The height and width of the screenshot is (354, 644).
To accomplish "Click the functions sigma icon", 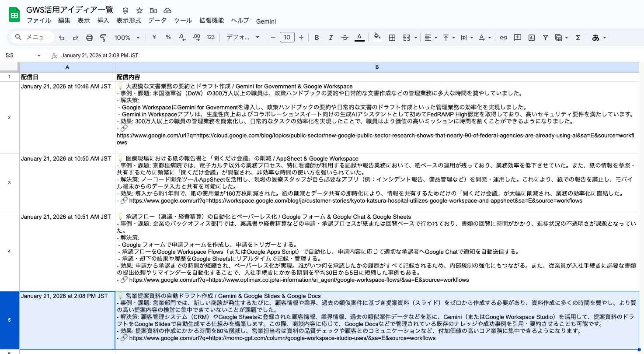I will click(578, 38).
